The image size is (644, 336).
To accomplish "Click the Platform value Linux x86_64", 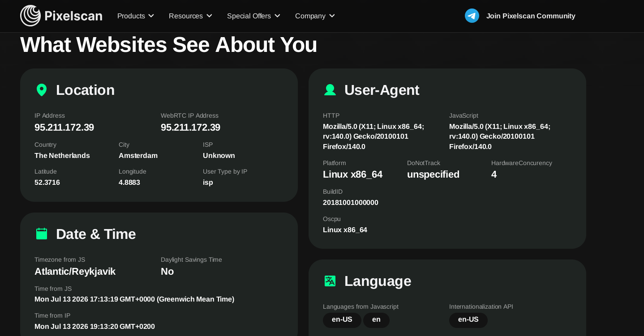I will coord(352,174).
